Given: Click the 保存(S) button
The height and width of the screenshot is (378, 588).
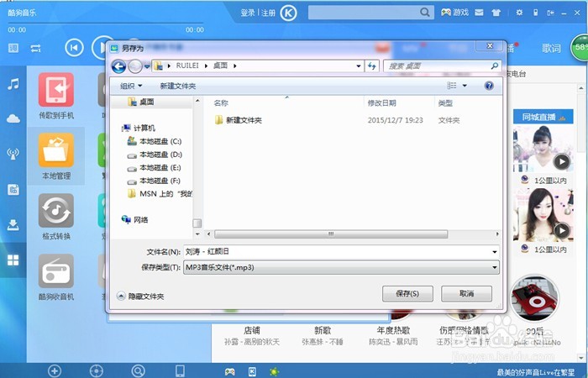Looking at the screenshot, I should [x=407, y=294].
